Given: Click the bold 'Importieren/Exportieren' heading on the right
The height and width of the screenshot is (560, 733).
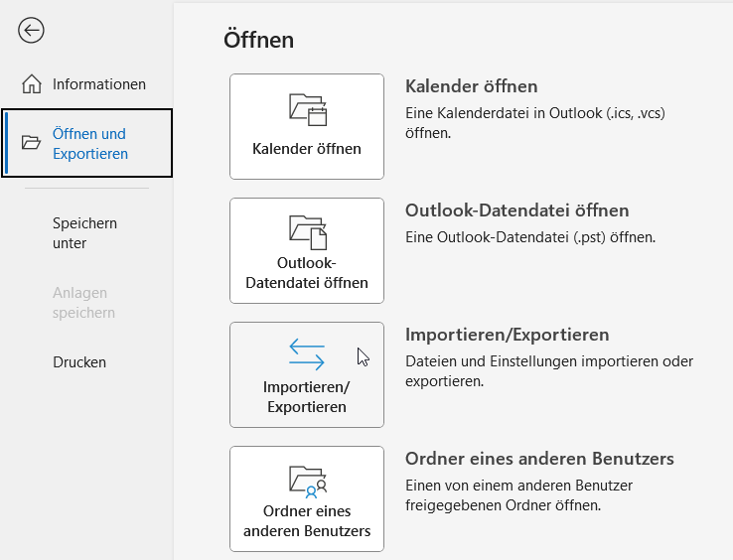Looking at the screenshot, I should coord(508,335).
